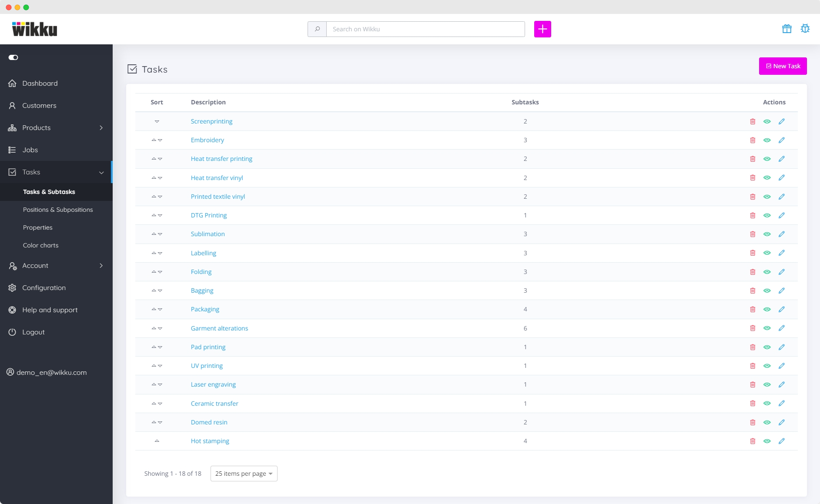This screenshot has width=820, height=504.
Task: Open Help and support
Action: click(50, 310)
